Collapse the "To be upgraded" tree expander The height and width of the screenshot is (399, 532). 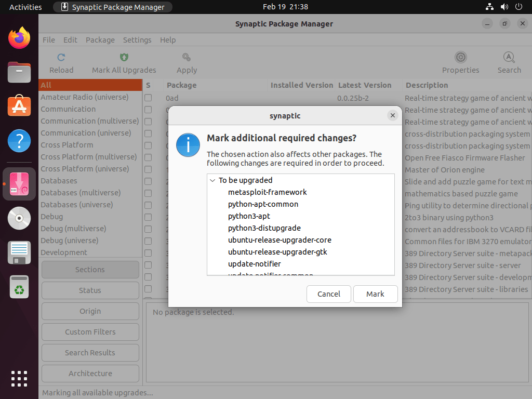[212, 180]
